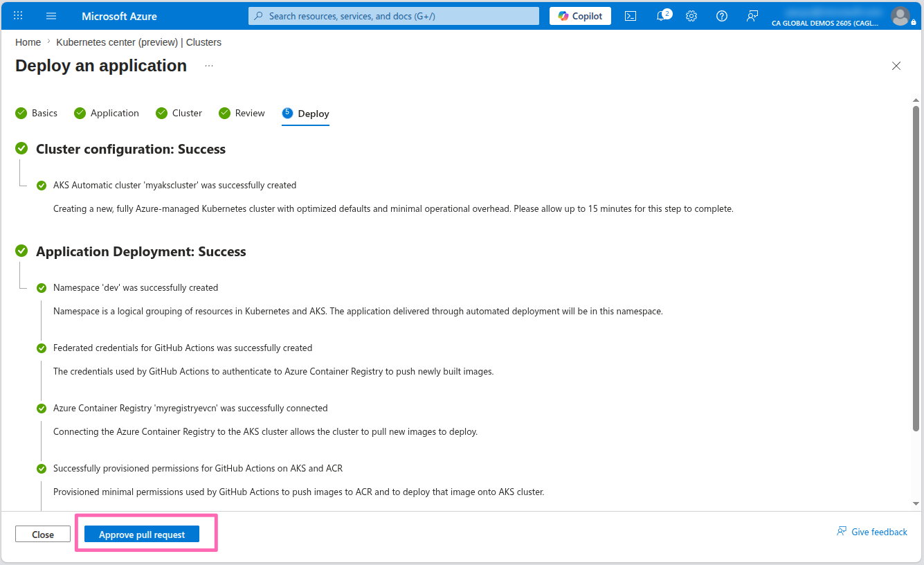Open the ellipsis more options menu

point(209,66)
